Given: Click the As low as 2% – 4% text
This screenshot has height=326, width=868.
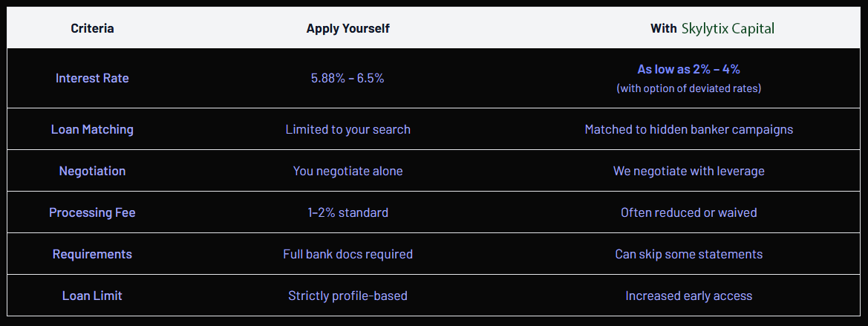Looking at the screenshot, I should click(688, 69).
